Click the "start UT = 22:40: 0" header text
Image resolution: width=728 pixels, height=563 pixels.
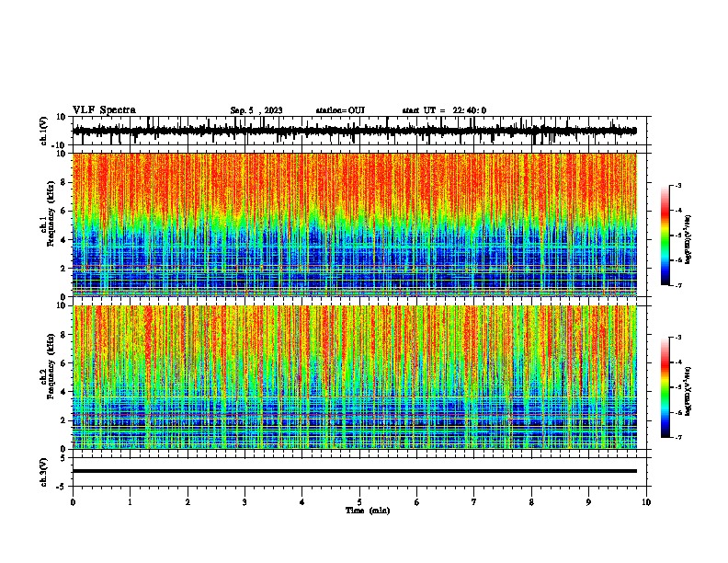click(444, 110)
